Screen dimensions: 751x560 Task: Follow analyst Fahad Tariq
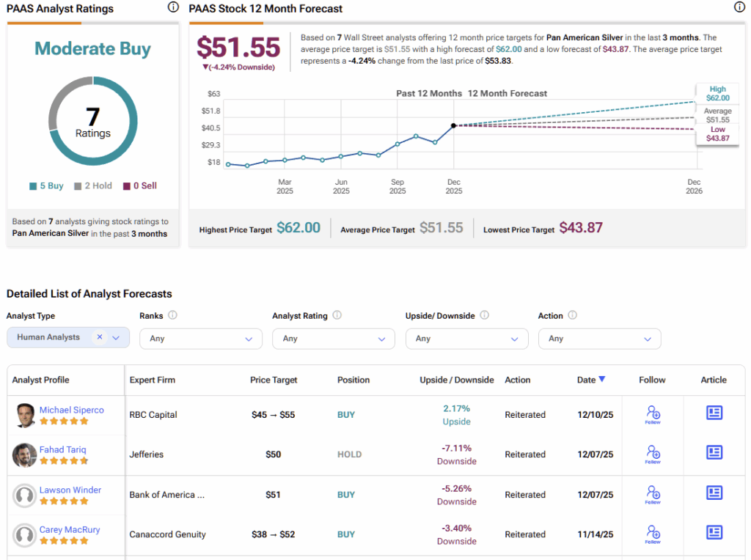(653, 454)
